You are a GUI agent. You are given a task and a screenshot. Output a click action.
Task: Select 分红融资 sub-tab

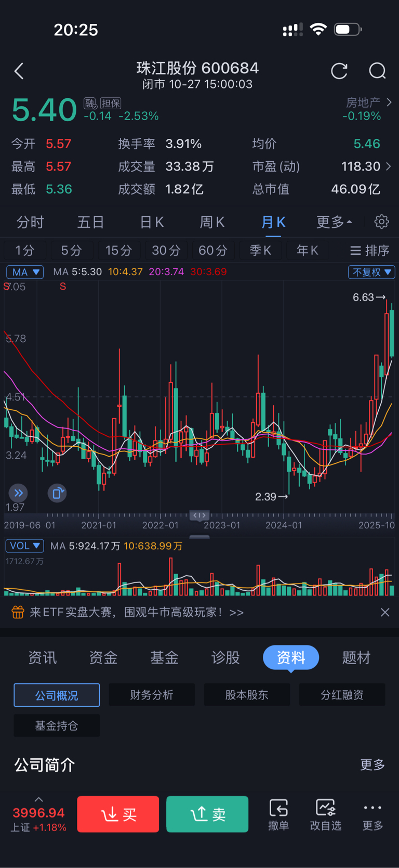[342, 695]
